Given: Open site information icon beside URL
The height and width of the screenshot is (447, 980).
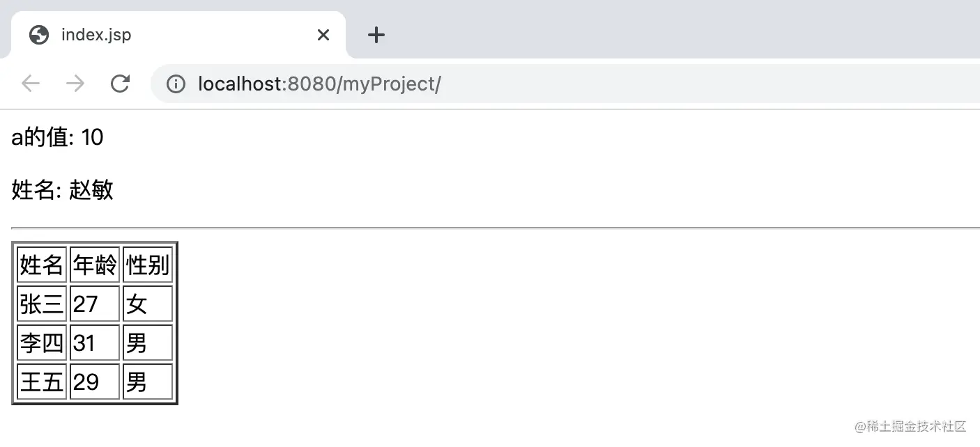Looking at the screenshot, I should click(x=176, y=84).
